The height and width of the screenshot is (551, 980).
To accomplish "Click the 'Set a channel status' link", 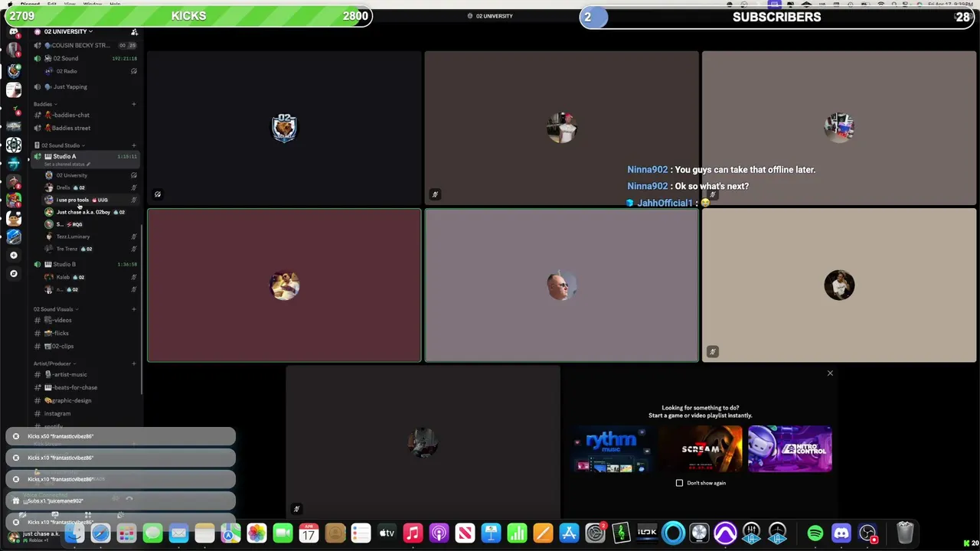I will pos(67,165).
